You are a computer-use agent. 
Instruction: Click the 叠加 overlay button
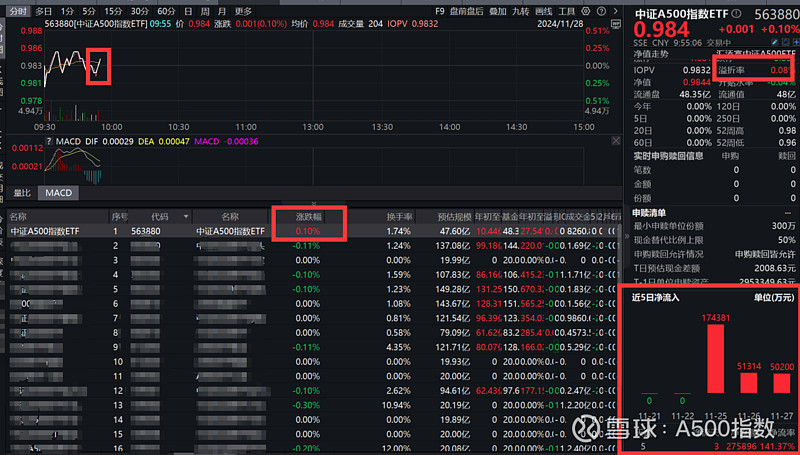tap(497, 11)
